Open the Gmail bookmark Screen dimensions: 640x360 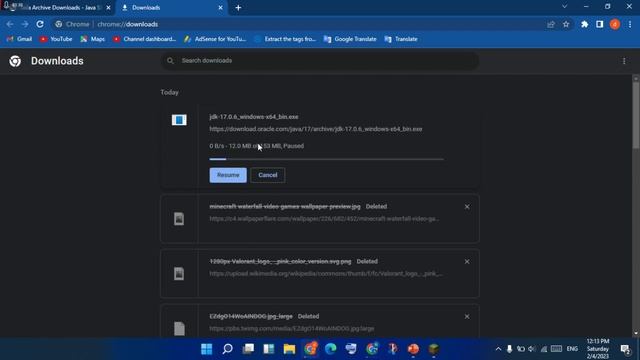coord(19,39)
